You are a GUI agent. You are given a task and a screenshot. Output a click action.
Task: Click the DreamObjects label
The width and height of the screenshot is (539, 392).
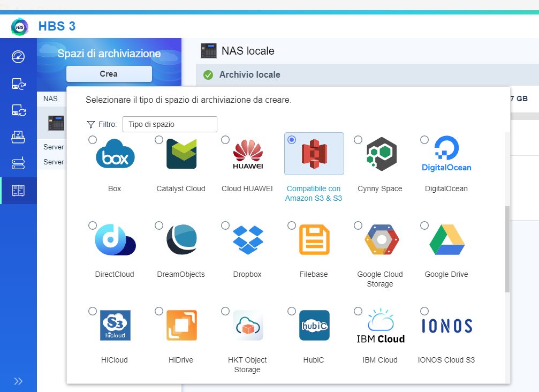tap(181, 274)
